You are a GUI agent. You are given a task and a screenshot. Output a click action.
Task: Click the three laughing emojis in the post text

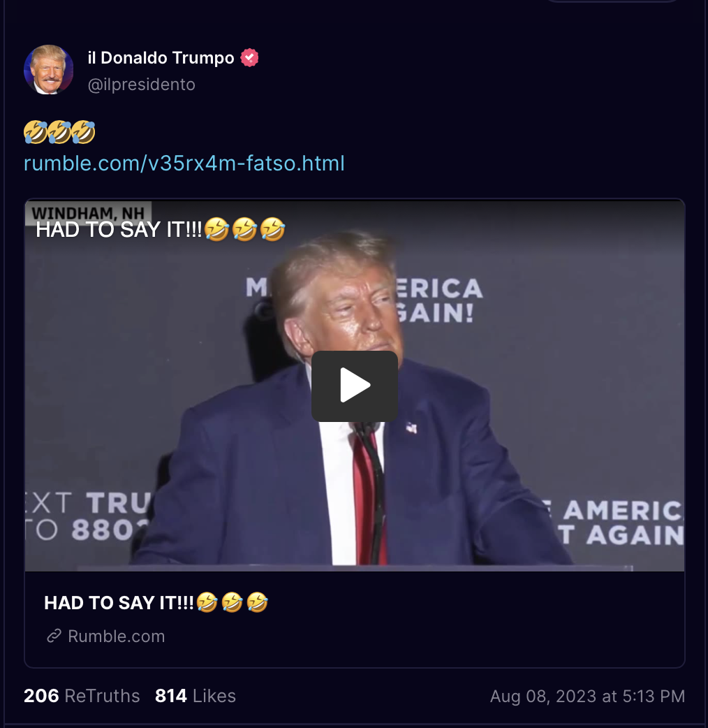pyautogui.click(x=59, y=132)
